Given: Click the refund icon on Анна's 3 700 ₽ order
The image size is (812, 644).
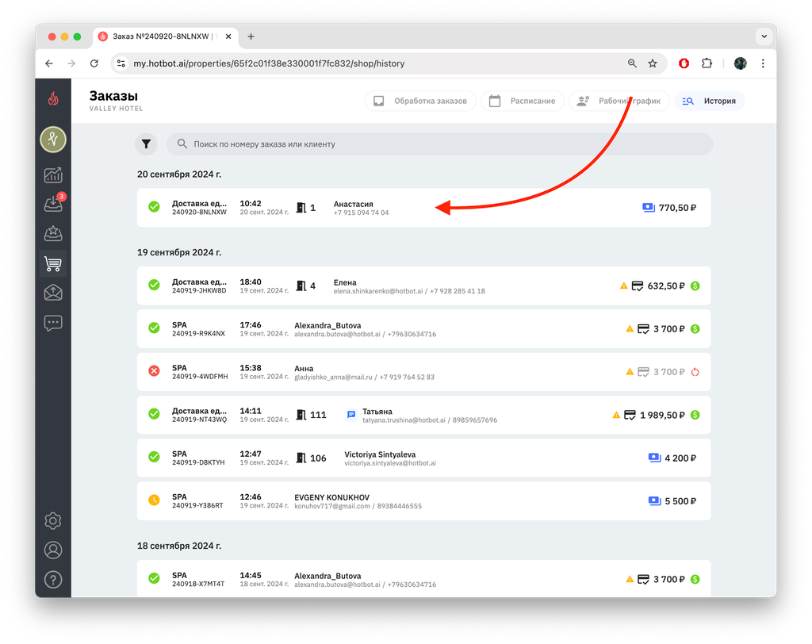Looking at the screenshot, I should [x=695, y=371].
